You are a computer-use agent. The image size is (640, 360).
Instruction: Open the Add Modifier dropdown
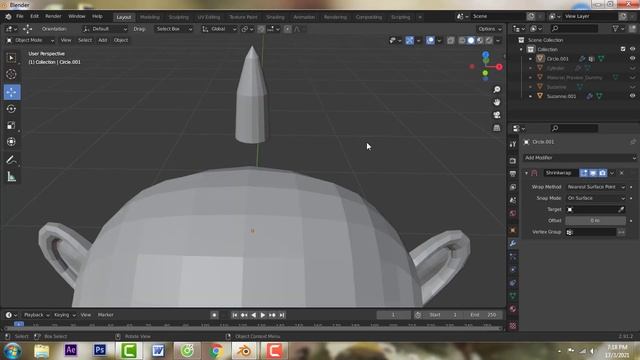tap(580, 158)
